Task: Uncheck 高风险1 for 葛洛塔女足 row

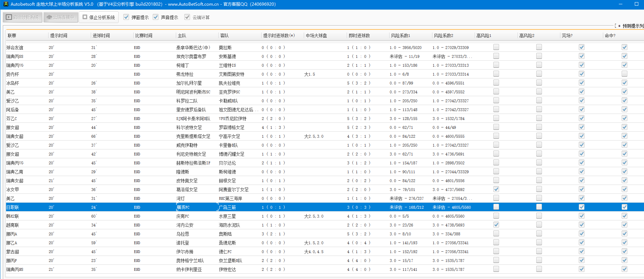Action: click(496, 189)
